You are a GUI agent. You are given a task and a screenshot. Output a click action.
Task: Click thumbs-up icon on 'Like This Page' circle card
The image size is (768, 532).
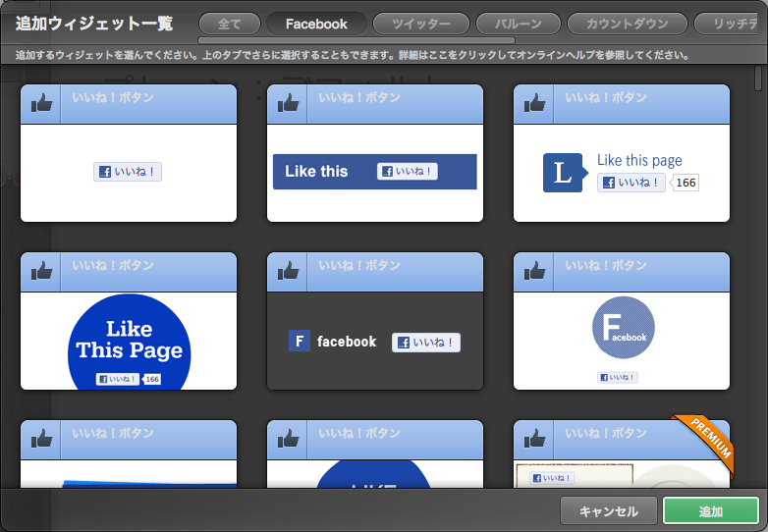click(x=41, y=272)
